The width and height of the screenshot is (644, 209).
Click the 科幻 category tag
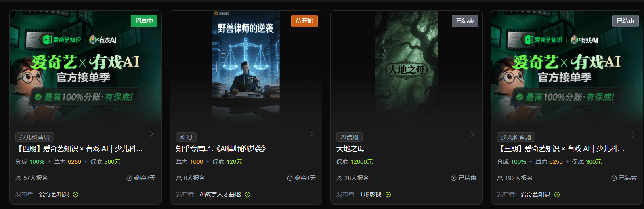(186, 137)
